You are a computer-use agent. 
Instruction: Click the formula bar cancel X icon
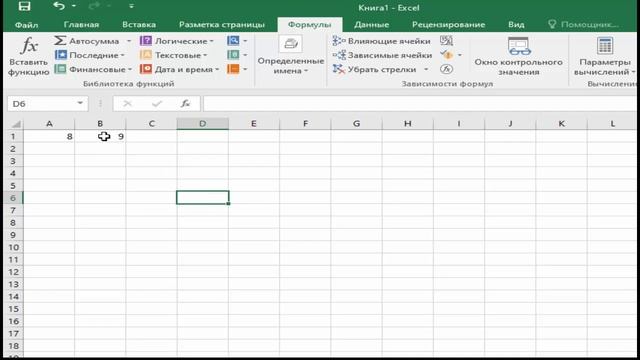(x=127, y=104)
